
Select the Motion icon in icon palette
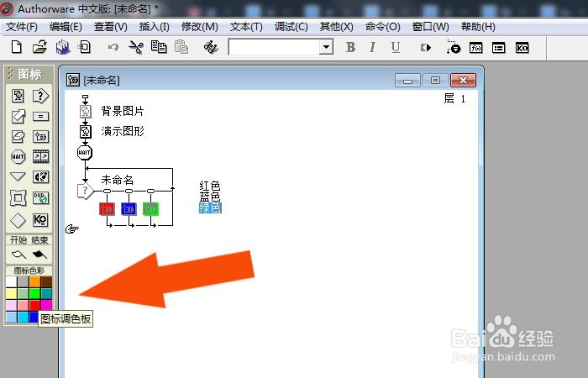tap(18, 116)
